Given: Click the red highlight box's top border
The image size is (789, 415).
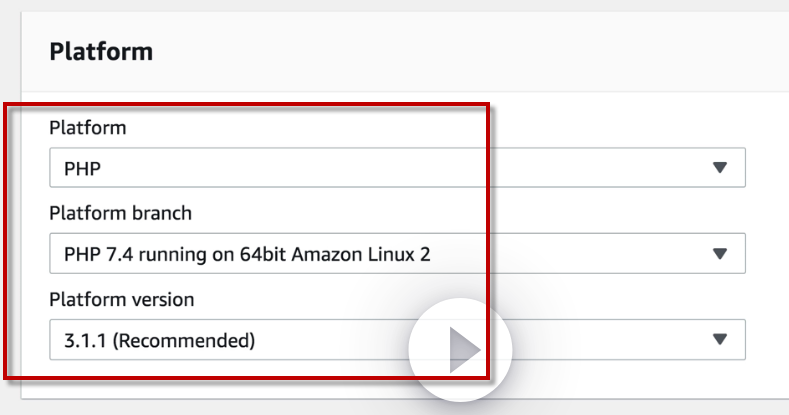Looking at the screenshot, I should coord(248,103).
